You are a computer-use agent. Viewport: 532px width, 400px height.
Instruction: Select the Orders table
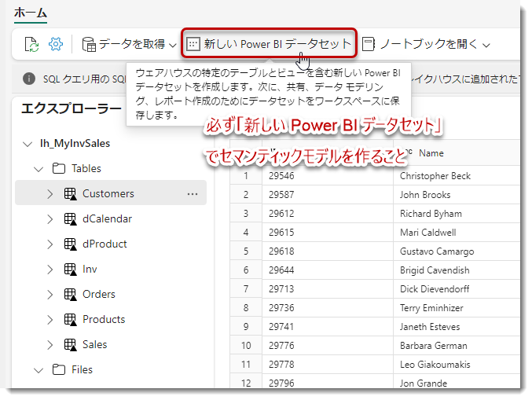pyautogui.click(x=99, y=294)
